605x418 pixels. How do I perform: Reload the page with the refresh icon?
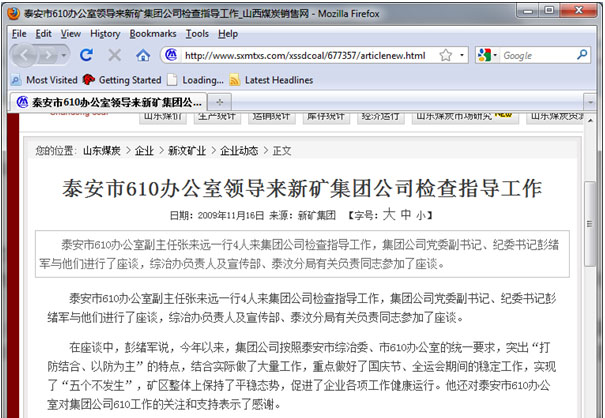click(86, 55)
